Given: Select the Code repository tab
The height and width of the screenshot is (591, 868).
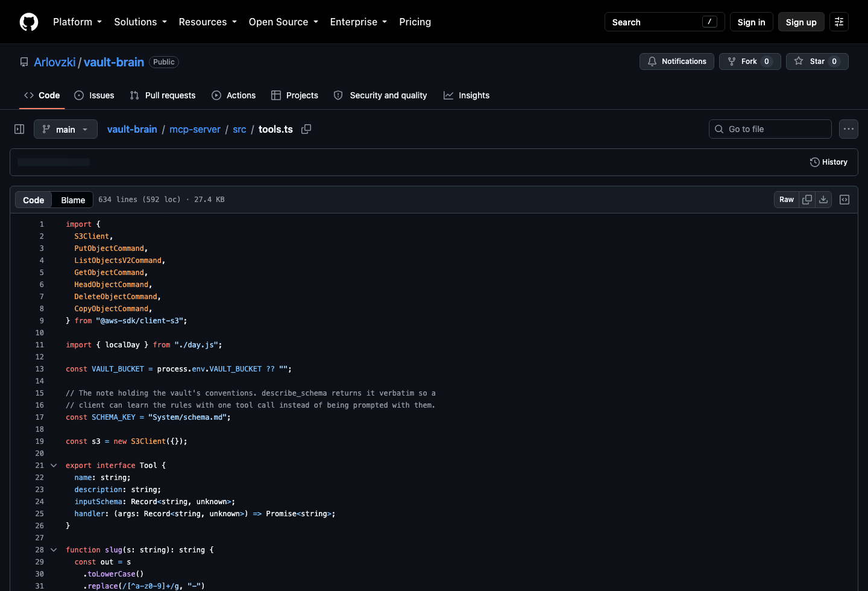Looking at the screenshot, I should [x=42, y=95].
